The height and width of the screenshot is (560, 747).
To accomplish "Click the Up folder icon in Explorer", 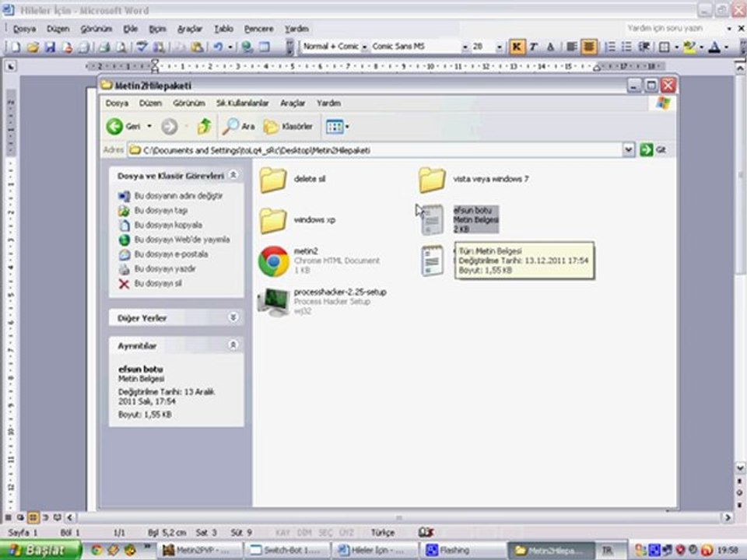I will (x=204, y=126).
